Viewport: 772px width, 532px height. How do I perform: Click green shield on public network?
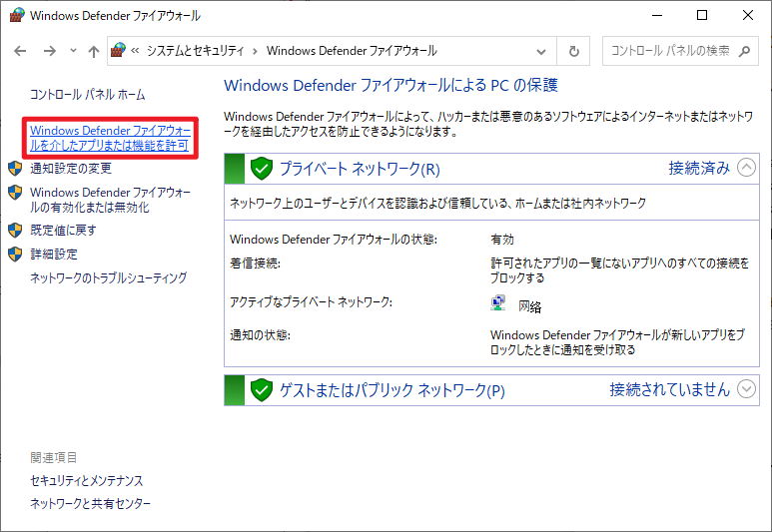(262, 390)
